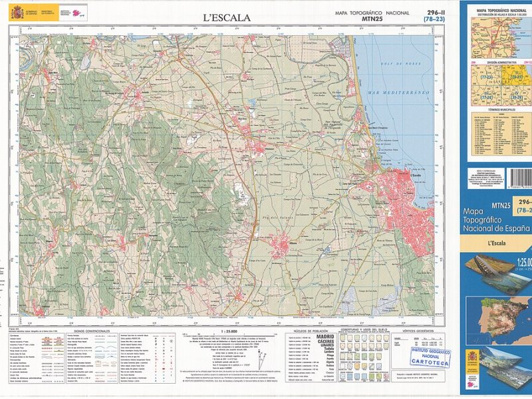The image size is (532, 399).
Task: Click the L'ESCALA map title
Action: point(227,17)
